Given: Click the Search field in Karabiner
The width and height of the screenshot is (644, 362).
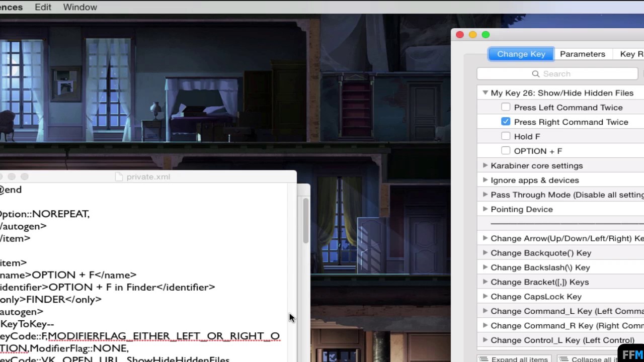Looking at the screenshot, I should pyautogui.click(x=557, y=74).
